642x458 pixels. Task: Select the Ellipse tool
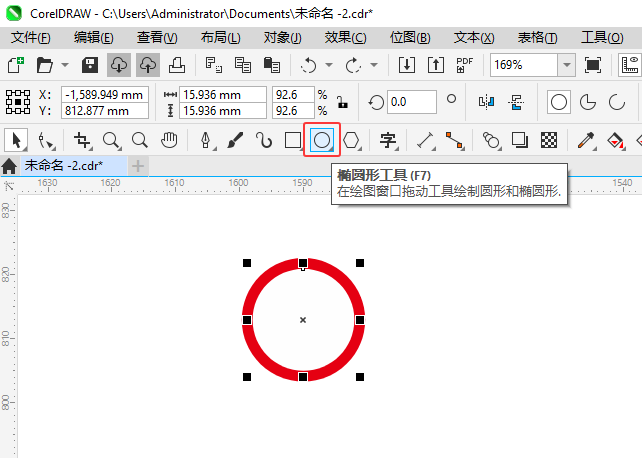(322, 140)
